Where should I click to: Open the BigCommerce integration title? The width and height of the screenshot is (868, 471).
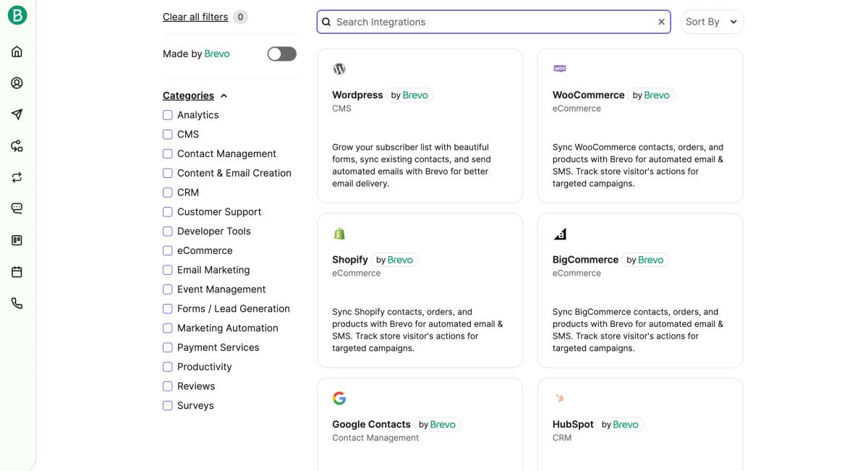586,260
